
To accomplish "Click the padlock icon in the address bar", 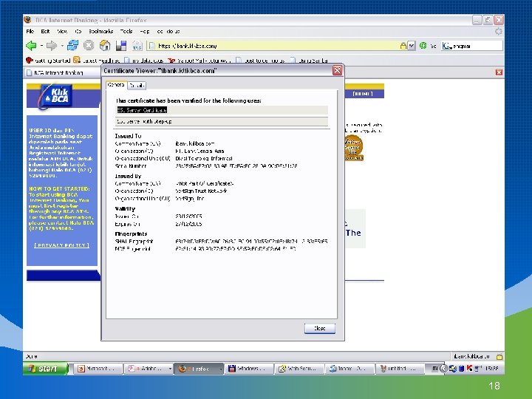I will tap(403, 46).
